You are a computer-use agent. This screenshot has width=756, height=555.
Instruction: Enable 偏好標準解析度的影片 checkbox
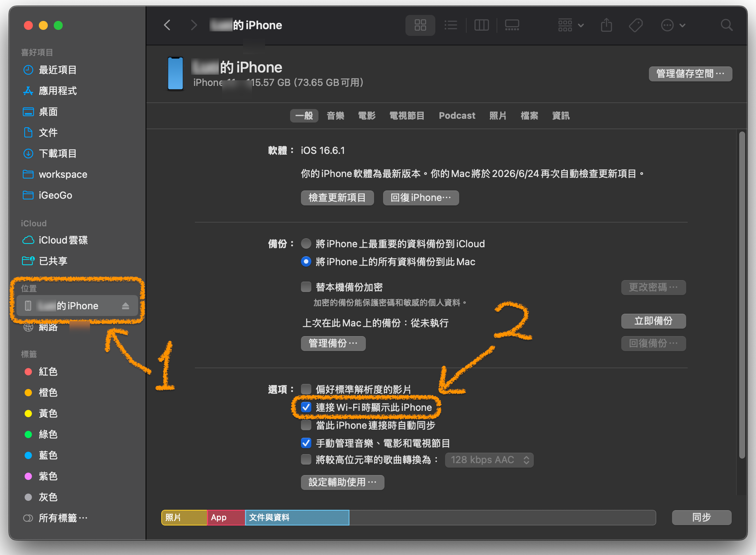[306, 389]
